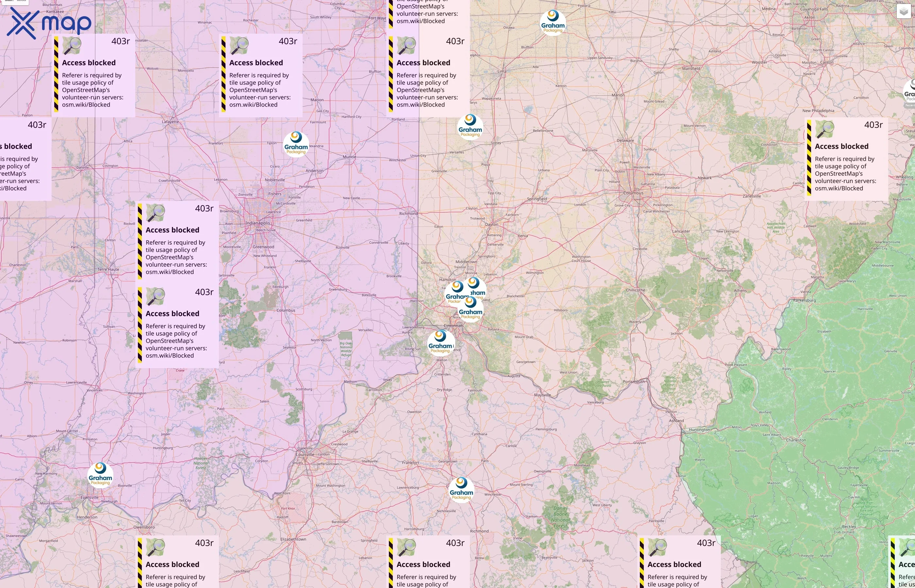Image resolution: width=915 pixels, height=588 pixels.
Task: Click the Henderson city label
Action: point(87,517)
